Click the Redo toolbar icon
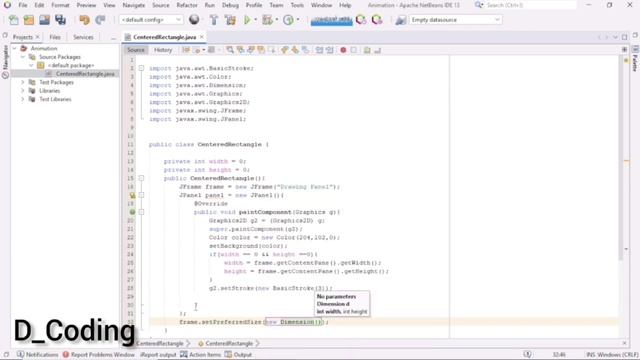Image resolution: width=640 pixels, height=360 pixels. [100, 20]
